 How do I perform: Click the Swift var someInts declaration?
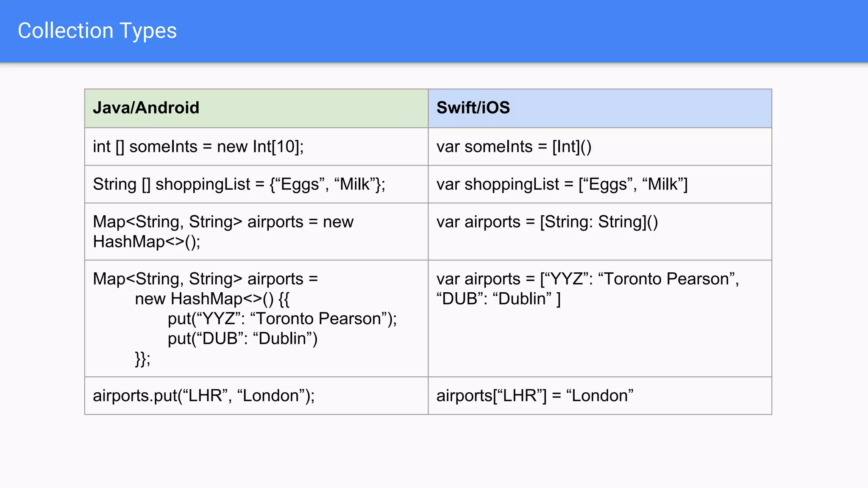514,147
